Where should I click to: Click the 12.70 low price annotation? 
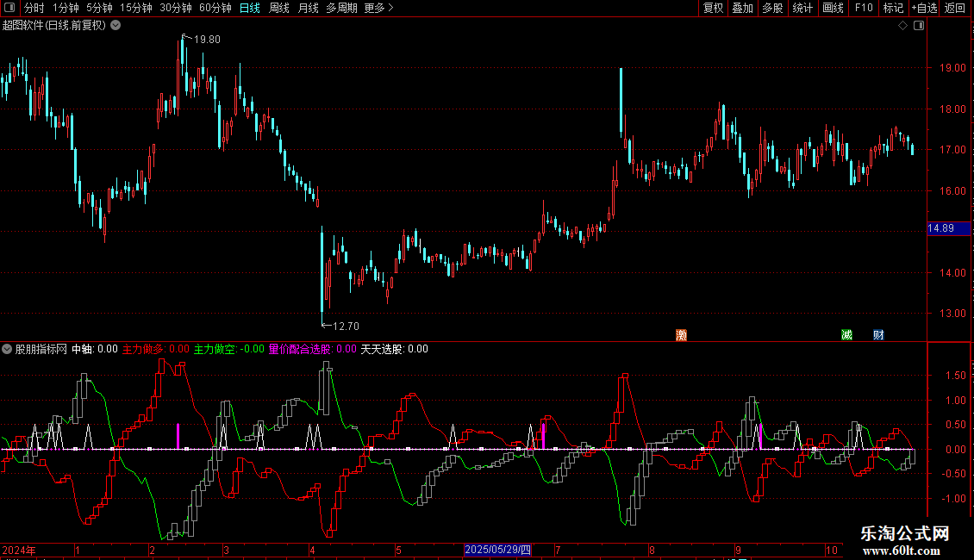346,326
